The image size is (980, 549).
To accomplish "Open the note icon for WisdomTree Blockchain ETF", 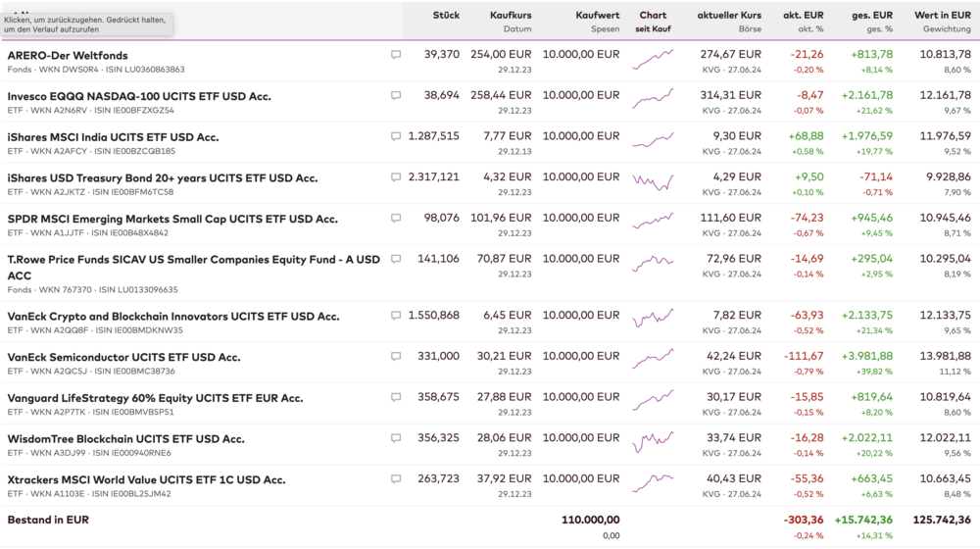I will pyautogui.click(x=396, y=438).
